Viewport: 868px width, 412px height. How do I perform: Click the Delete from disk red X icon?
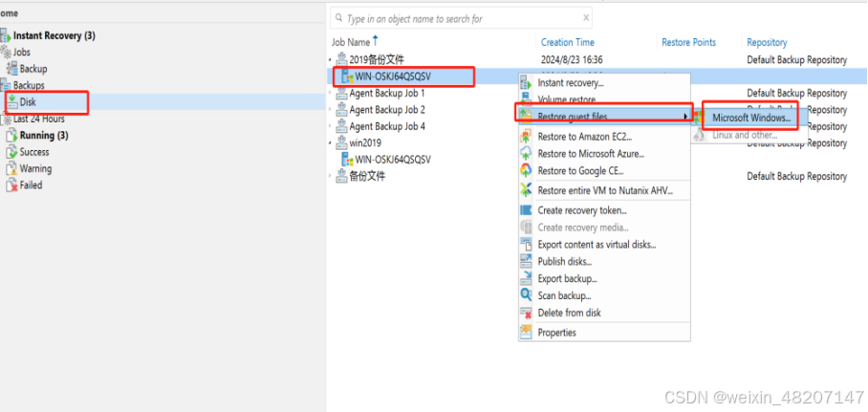click(x=526, y=313)
